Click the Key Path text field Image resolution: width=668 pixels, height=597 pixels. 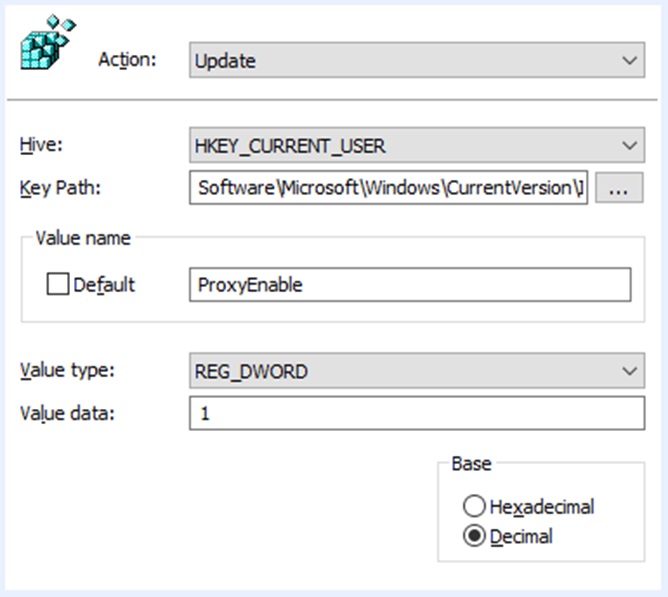tap(388, 187)
